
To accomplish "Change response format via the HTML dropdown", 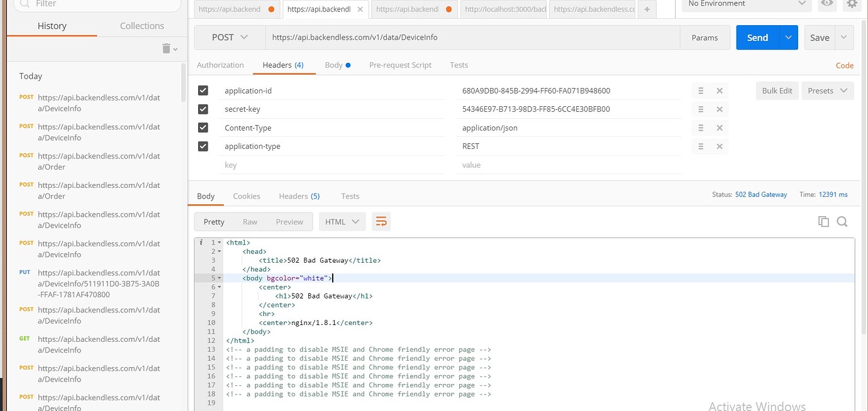I will click(342, 221).
